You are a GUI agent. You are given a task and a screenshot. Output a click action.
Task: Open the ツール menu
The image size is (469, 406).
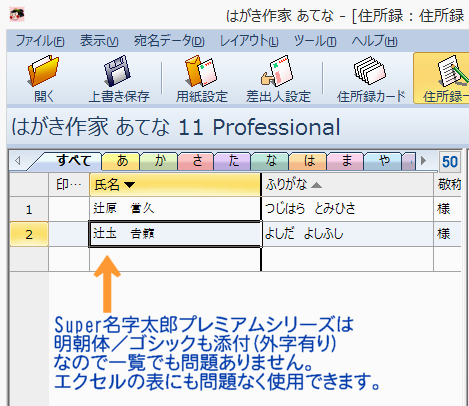(x=315, y=41)
